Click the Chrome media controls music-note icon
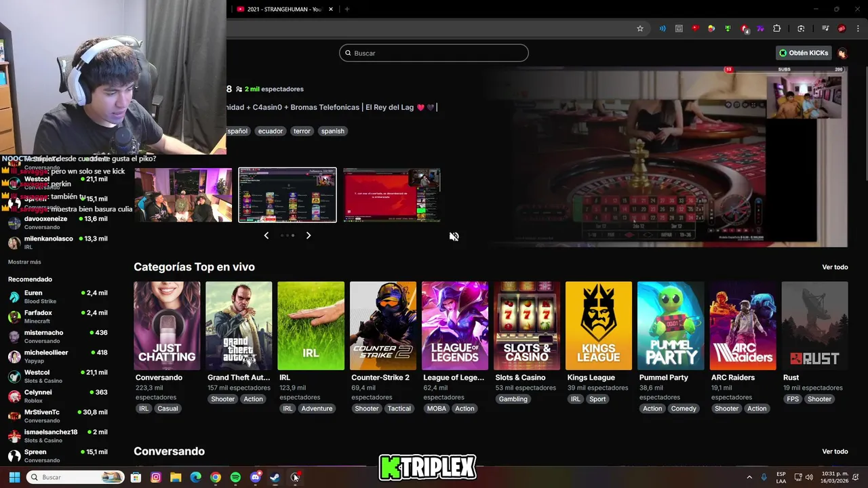Viewport: 868px width, 488px height. coord(825,28)
